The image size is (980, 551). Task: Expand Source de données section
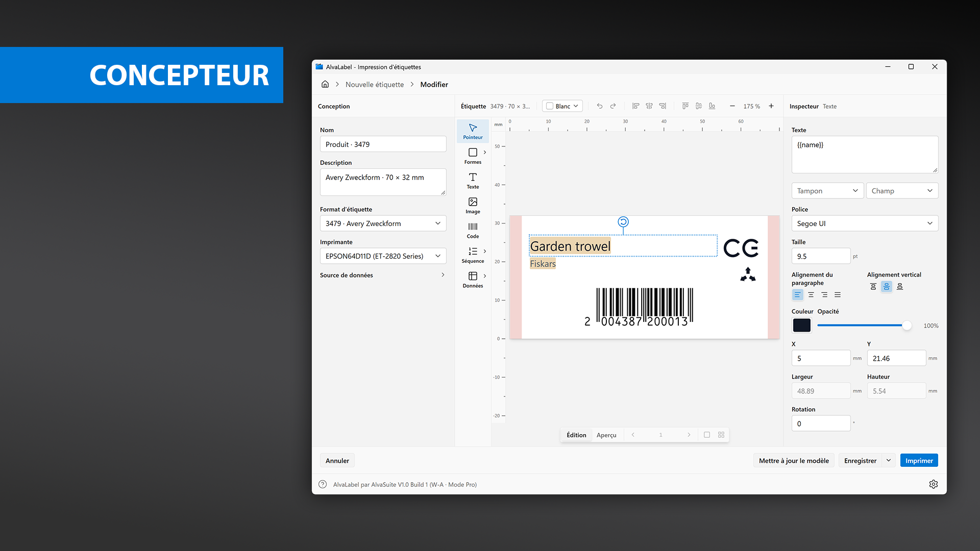383,275
